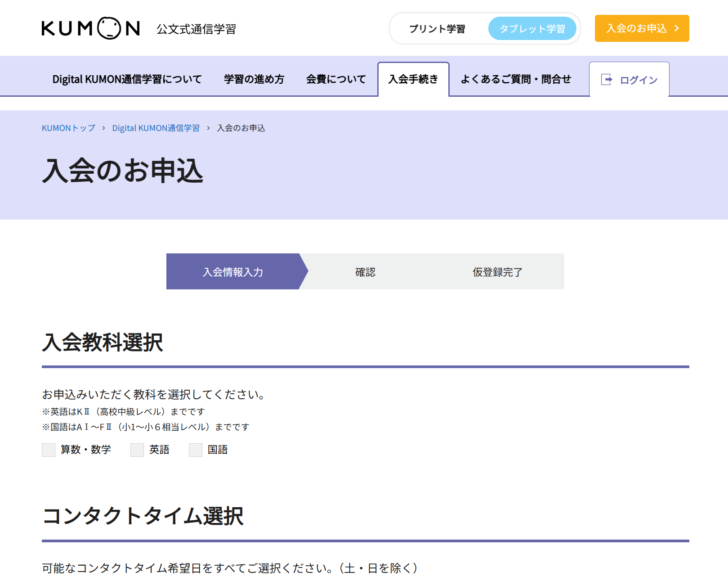Click 確認 step indicator
Screen dimensions: 728x581
click(365, 271)
